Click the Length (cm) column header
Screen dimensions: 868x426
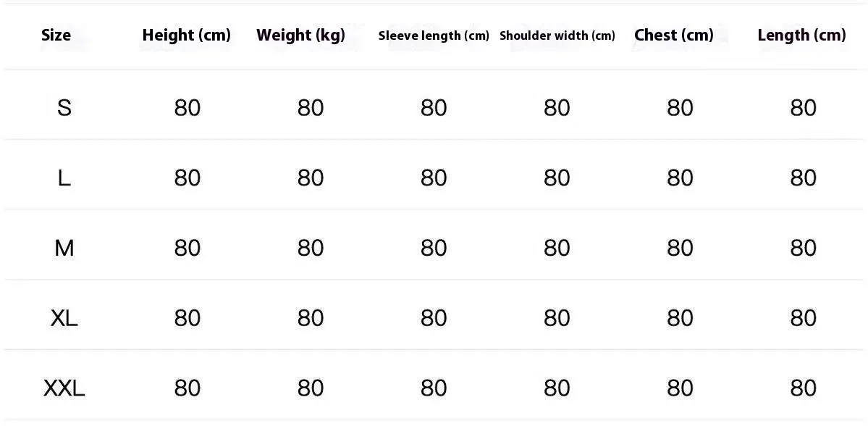pyautogui.click(x=801, y=35)
